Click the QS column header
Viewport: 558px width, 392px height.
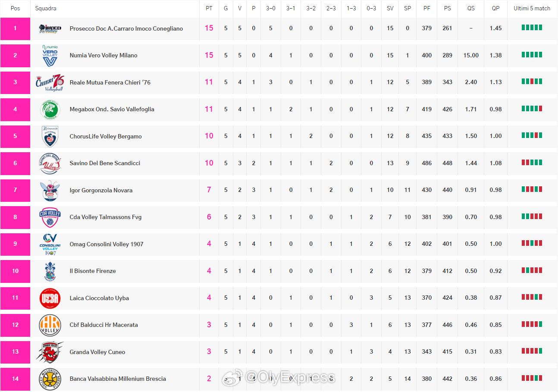471,9
